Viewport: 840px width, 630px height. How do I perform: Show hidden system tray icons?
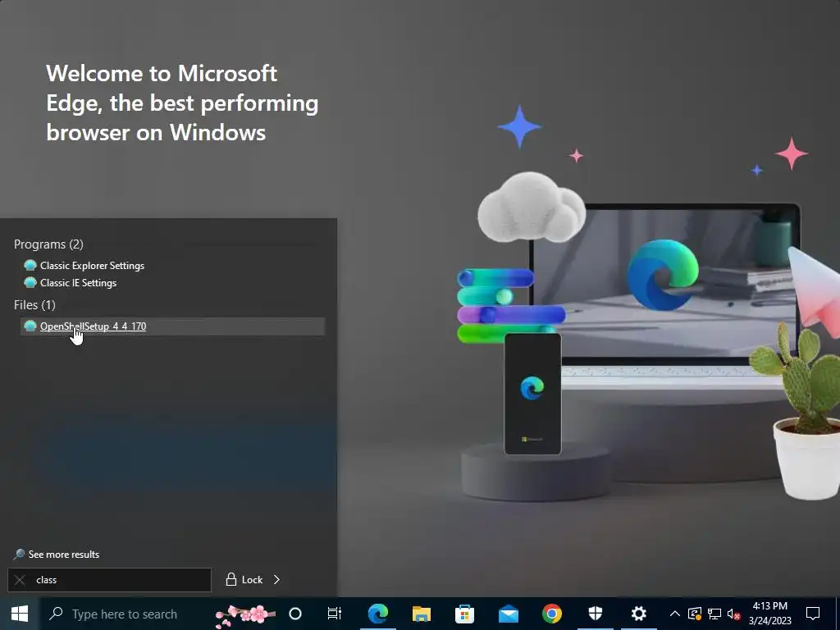pos(675,614)
